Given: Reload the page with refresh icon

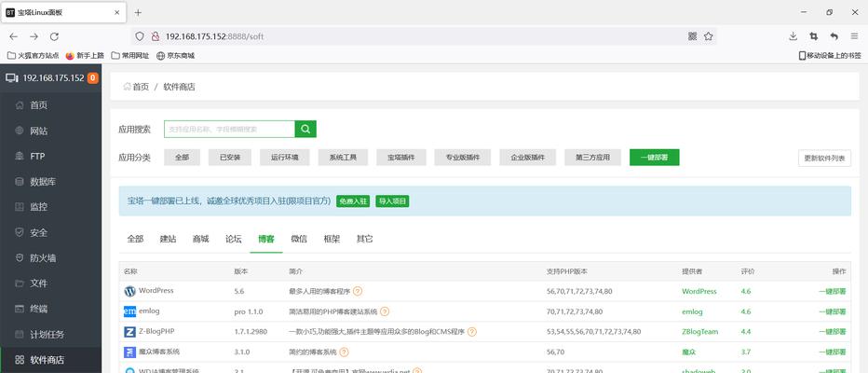Looking at the screenshot, I should point(54,36).
